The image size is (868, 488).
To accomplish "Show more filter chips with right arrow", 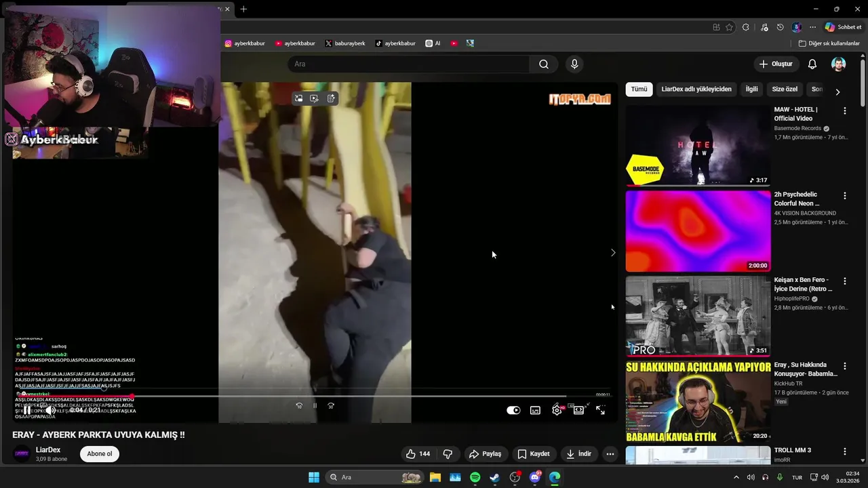I will pyautogui.click(x=837, y=91).
